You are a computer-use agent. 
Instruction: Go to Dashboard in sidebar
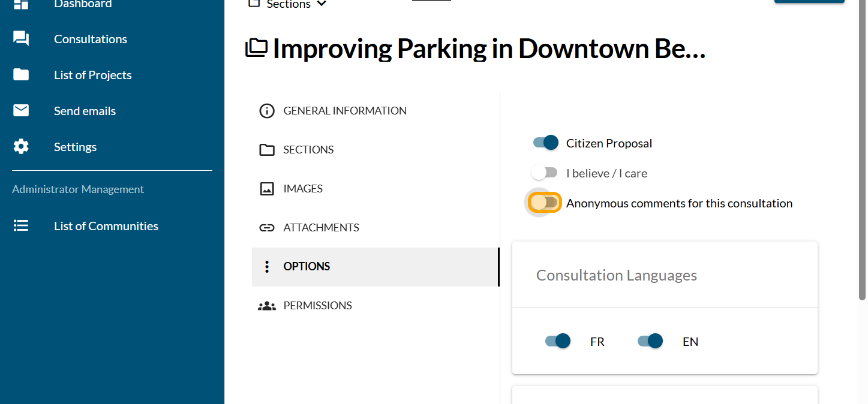click(x=83, y=4)
